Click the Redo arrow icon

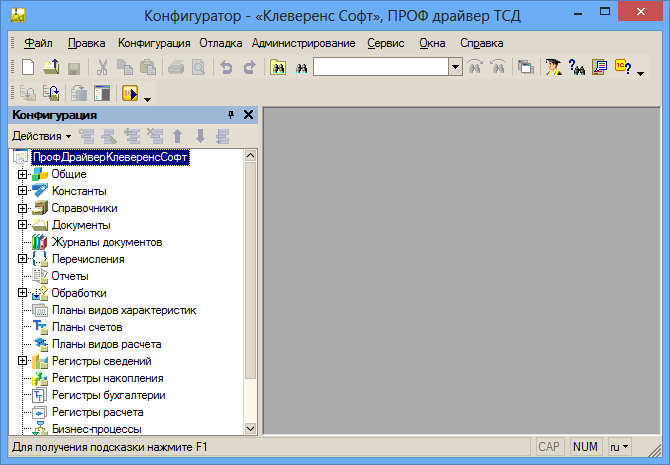coord(250,68)
